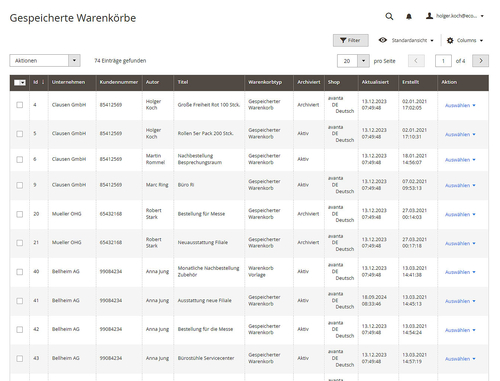Open Auswählen for Bestellung für Messe row

pos(460,214)
